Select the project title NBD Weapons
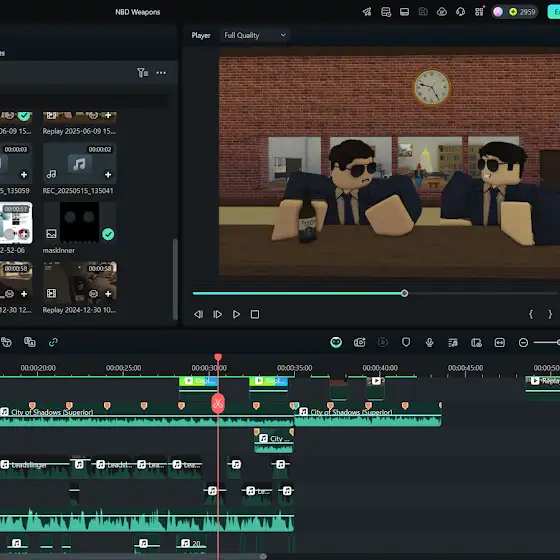The image size is (560, 560). tap(138, 12)
